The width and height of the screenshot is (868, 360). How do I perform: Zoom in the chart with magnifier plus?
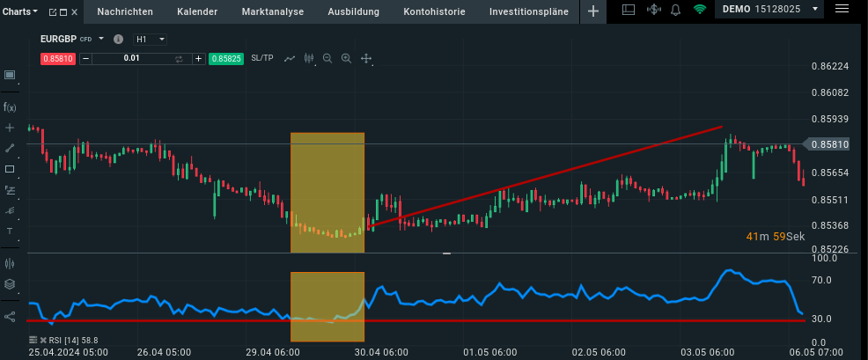pos(347,58)
